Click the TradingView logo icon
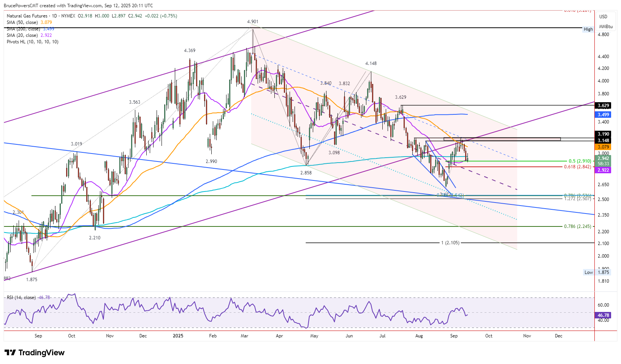Screen dimensions: 621x364 10,353
